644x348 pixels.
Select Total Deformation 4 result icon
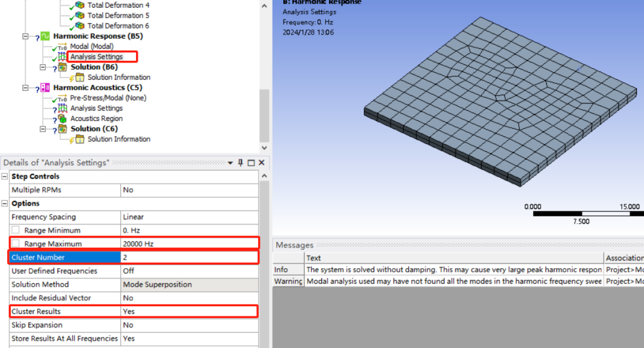[x=80, y=5]
